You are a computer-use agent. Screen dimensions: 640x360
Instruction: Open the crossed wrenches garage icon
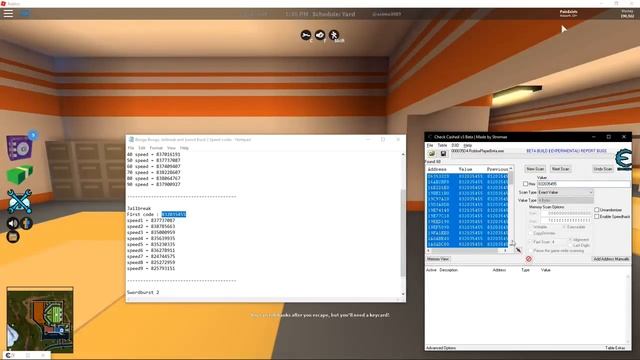(x=19, y=201)
